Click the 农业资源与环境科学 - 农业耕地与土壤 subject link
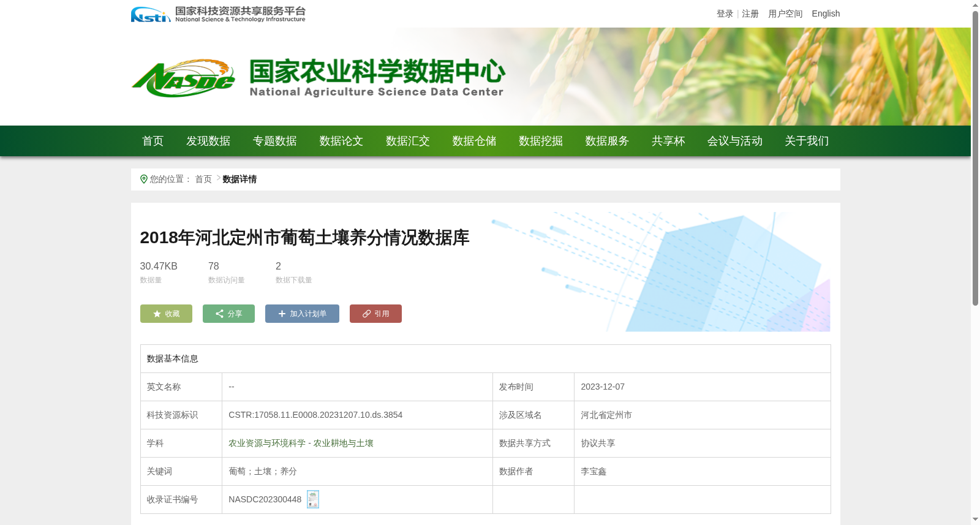980x525 pixels. pos(301,443)
